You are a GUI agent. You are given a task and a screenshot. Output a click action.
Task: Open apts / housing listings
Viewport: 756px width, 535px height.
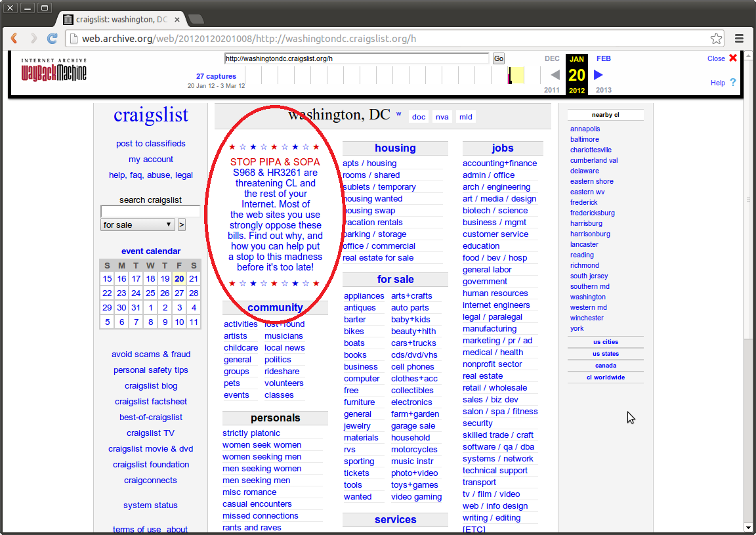point(369,163)
